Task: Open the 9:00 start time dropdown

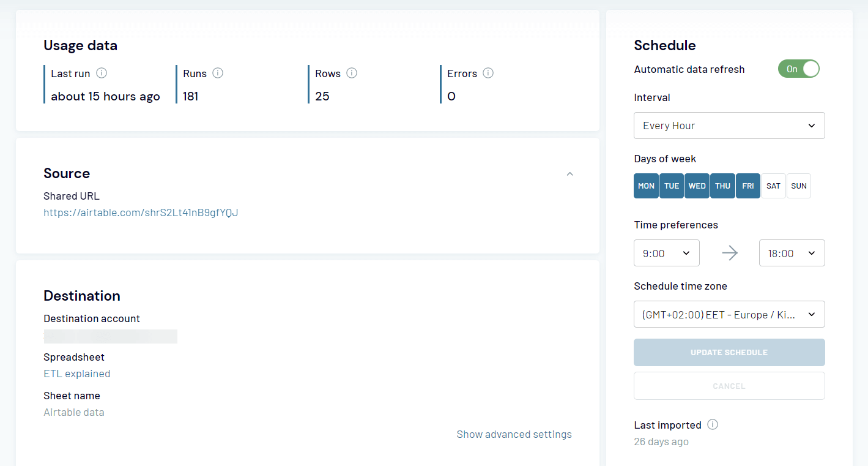Action: 667,253
